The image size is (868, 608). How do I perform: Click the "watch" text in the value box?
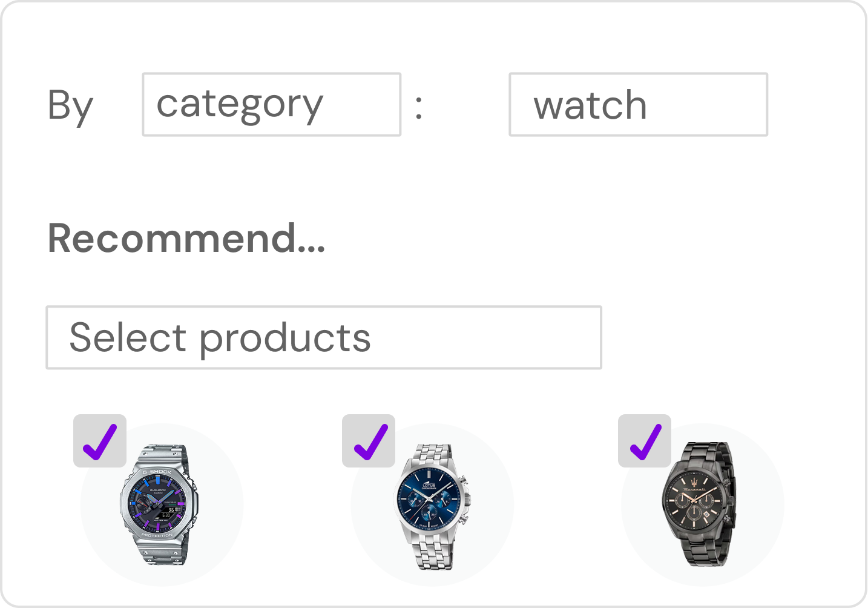(590, 106)
